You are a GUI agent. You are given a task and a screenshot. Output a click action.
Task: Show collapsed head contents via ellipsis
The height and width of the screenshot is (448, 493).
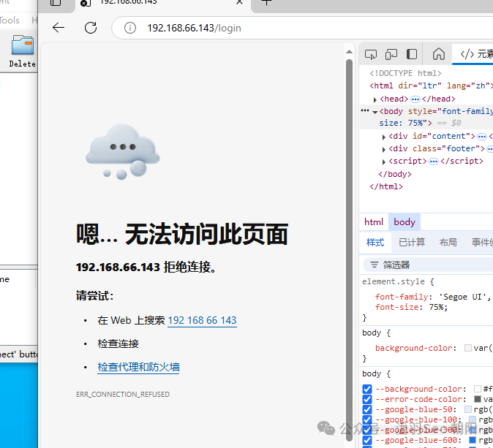(415, 99)
